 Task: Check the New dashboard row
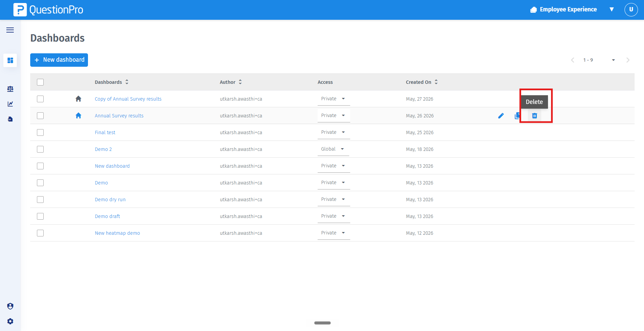[x=40, y=166]
